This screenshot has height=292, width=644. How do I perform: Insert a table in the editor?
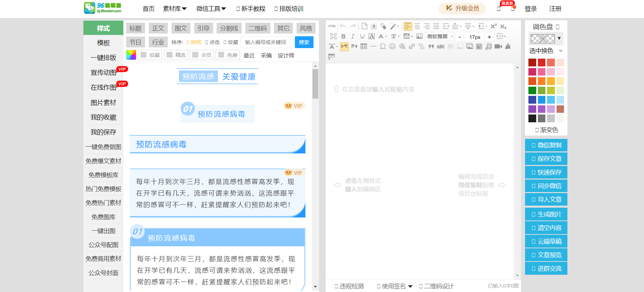point(364,46)
